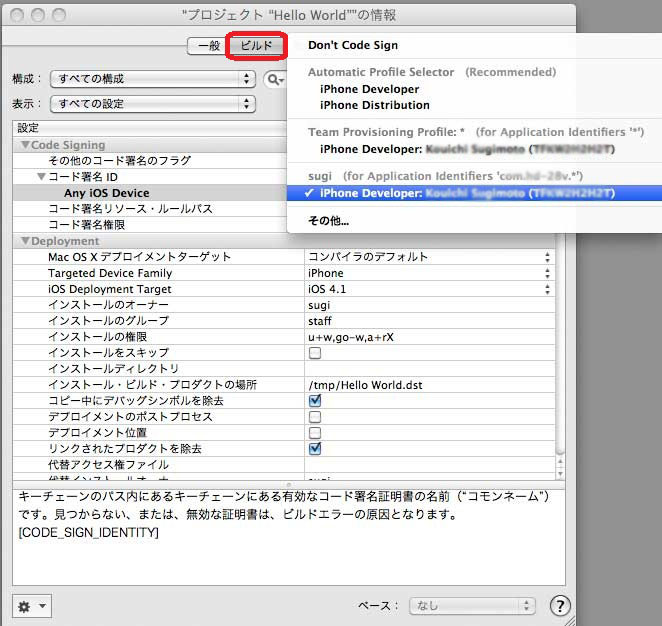This screenshot has width=662, height=626.
Task: Uncheck コピー中にデバッグシンボルを除去 checkbox
Action: pos(315,401)
